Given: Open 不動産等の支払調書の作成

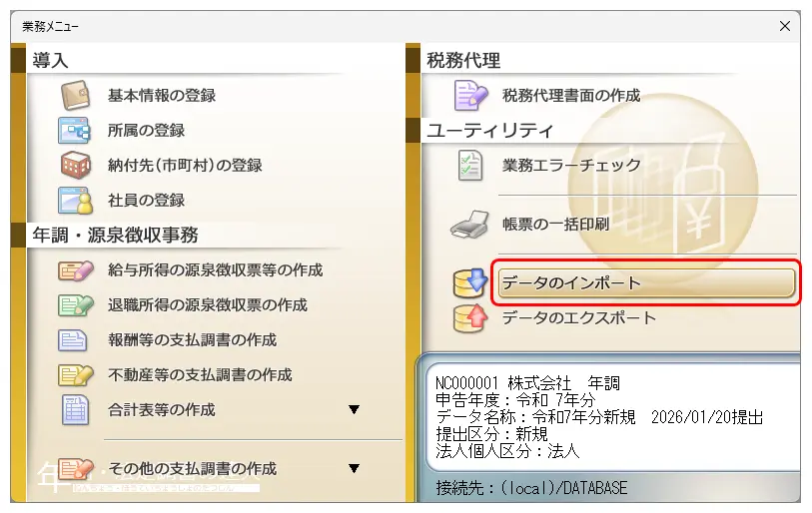Looking at the screenshot, I should (200, 375).
